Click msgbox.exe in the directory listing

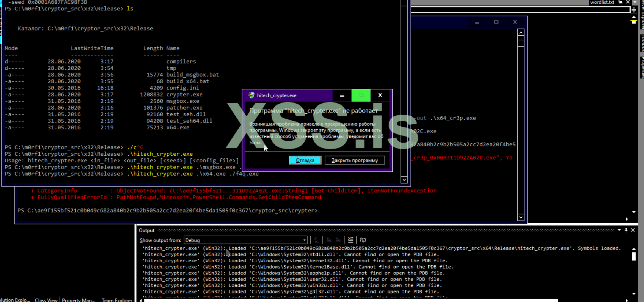(x=183, y=101)
